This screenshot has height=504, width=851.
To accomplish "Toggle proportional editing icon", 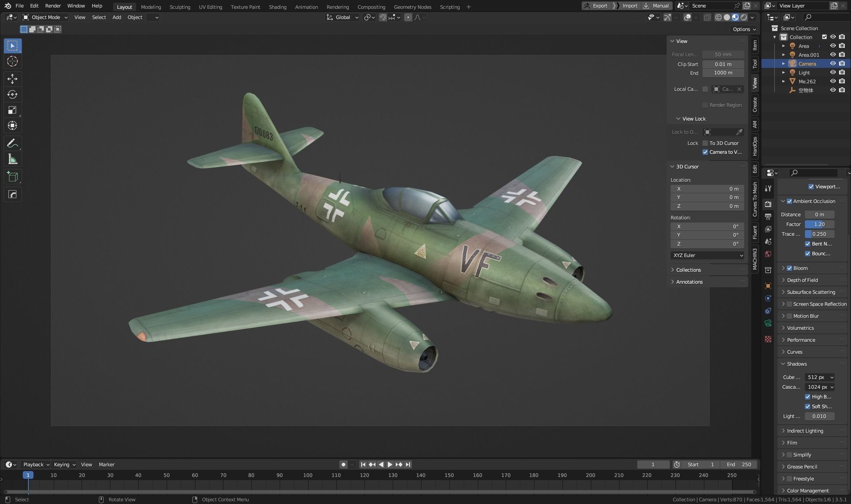I will tap(408, 17).
